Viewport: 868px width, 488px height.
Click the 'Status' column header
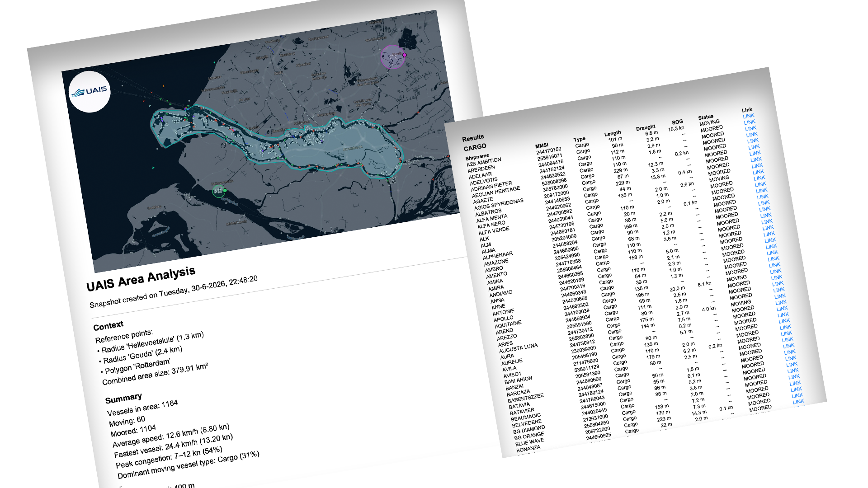(x=706, y=117)
